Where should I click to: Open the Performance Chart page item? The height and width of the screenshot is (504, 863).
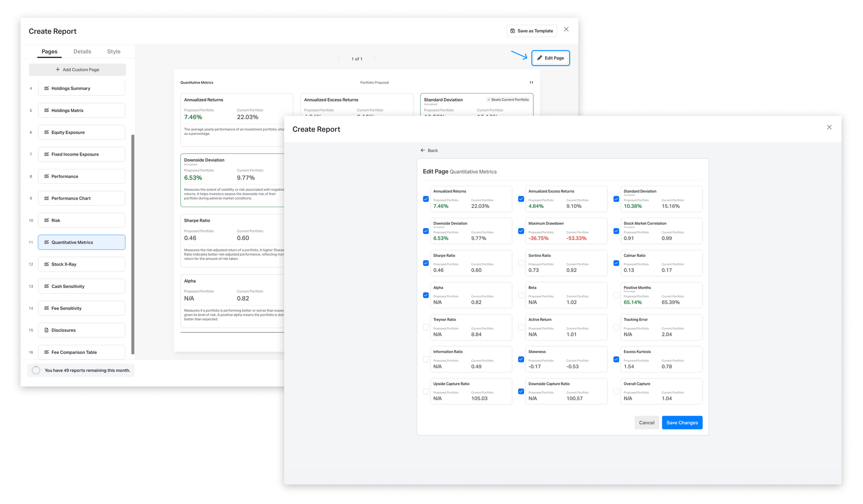82,198
